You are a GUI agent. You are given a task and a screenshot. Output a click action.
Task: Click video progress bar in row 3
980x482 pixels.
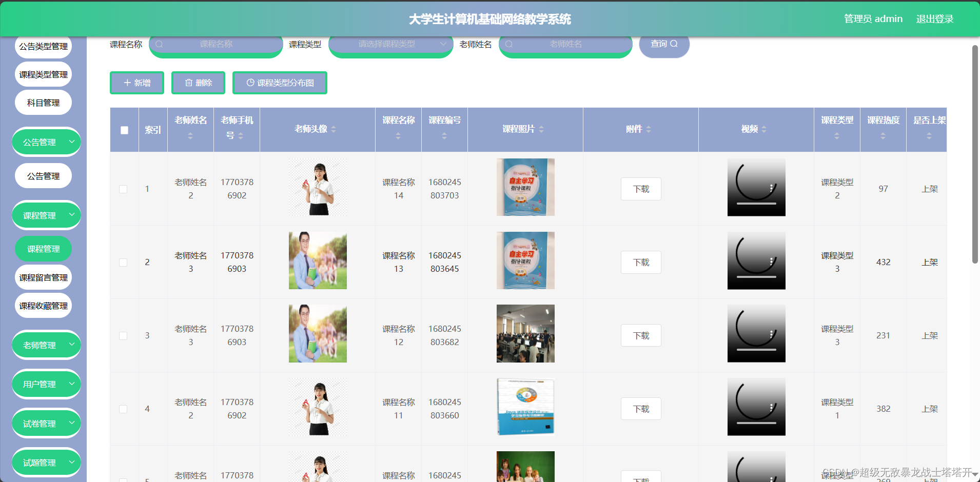[x=756, y=350]
